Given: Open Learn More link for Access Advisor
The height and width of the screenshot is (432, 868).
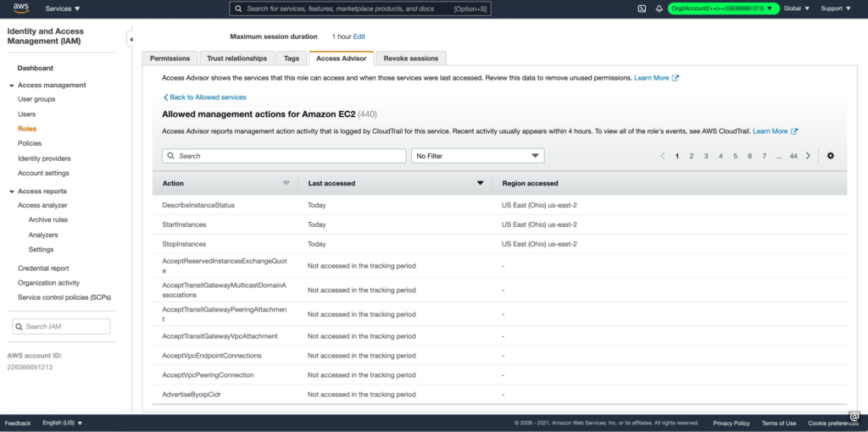Looking at the screenshot, I should pos(656,78).
